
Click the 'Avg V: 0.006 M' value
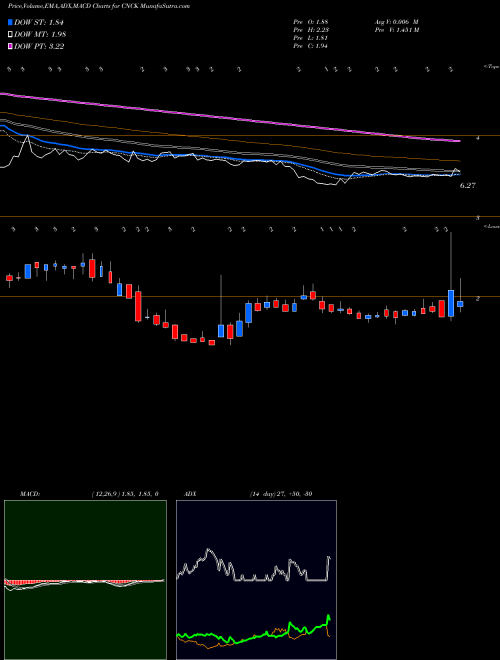point(396,22)
